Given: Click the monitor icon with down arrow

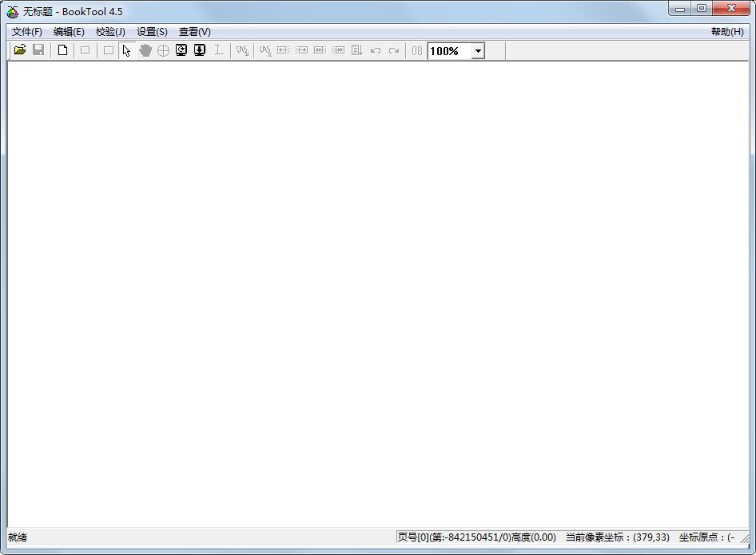Looking at the screenshot, I should click(200, 50).
